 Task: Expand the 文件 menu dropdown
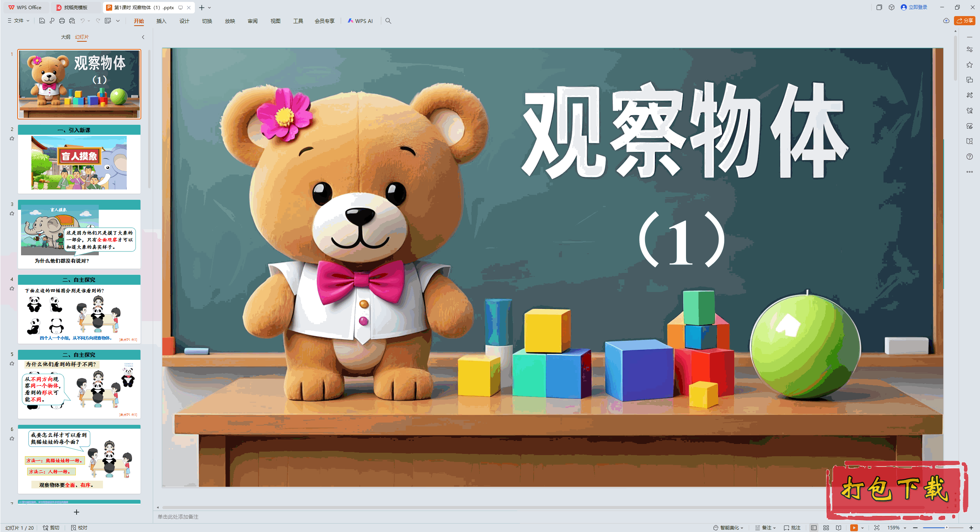coord(18,21)
